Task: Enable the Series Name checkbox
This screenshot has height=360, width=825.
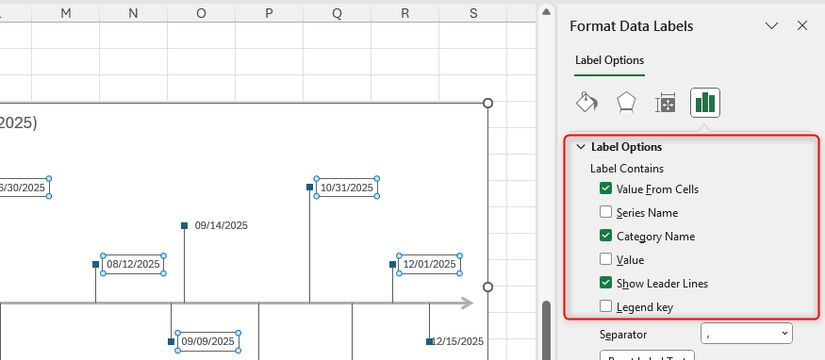Action: (606, 212)
